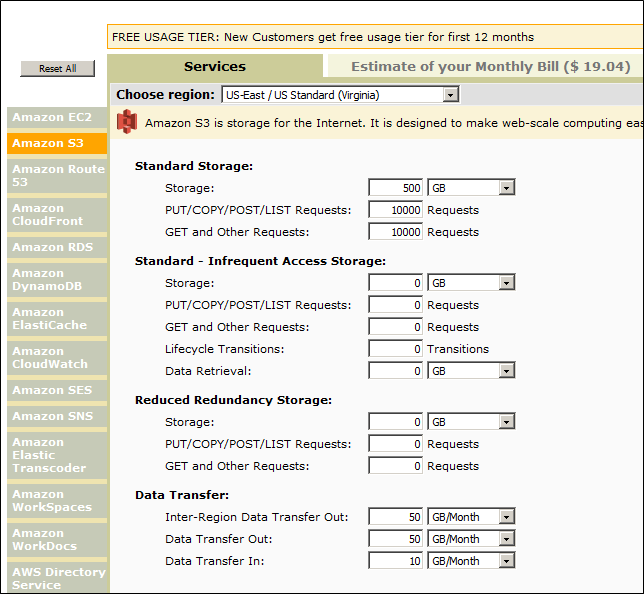Open Data Retrieval GB unit dropdown
This screenshot has height=594, width=644.
coord(471,371)
